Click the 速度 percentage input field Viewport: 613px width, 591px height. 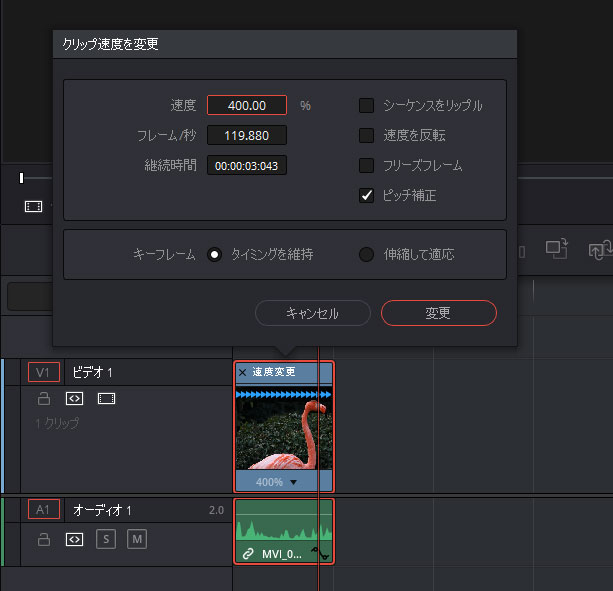point(247,105)
